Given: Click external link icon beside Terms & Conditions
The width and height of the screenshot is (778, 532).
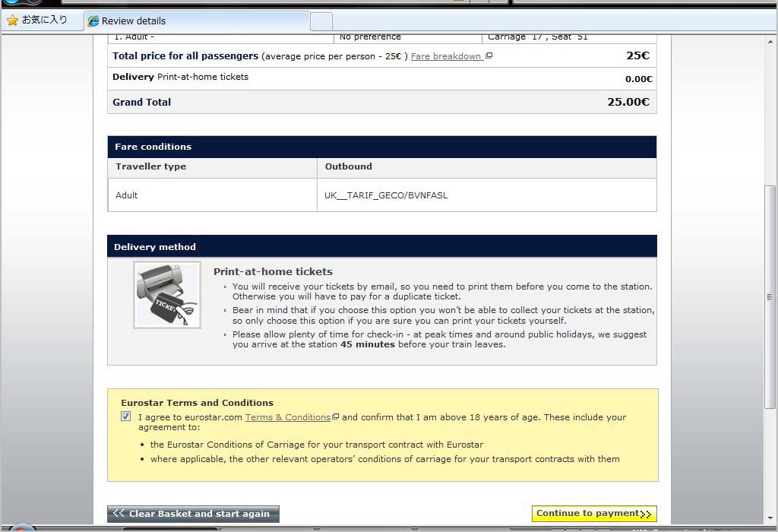Looking at the screenshot, I should point(335,417).
